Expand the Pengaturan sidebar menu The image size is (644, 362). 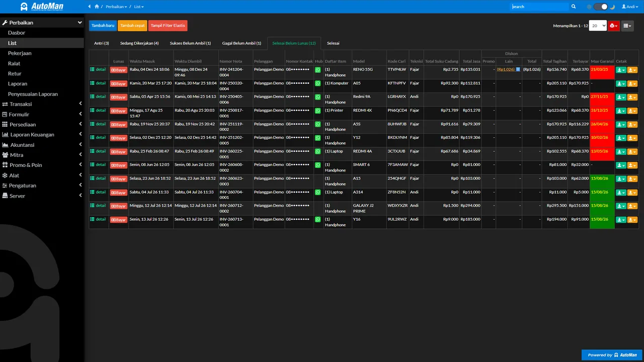point(42,186)
